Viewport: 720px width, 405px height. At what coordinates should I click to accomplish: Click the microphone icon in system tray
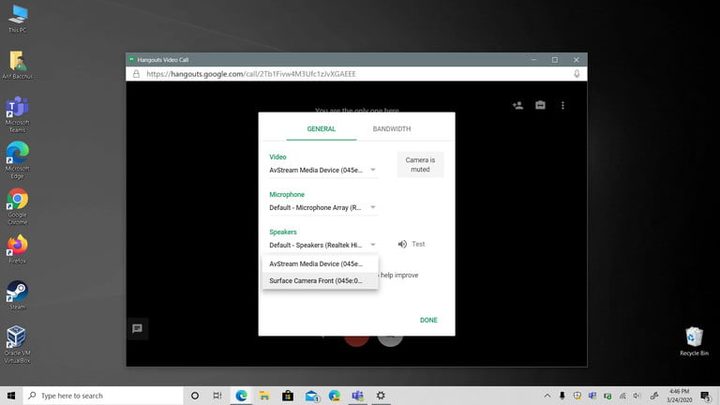(562, 396)
